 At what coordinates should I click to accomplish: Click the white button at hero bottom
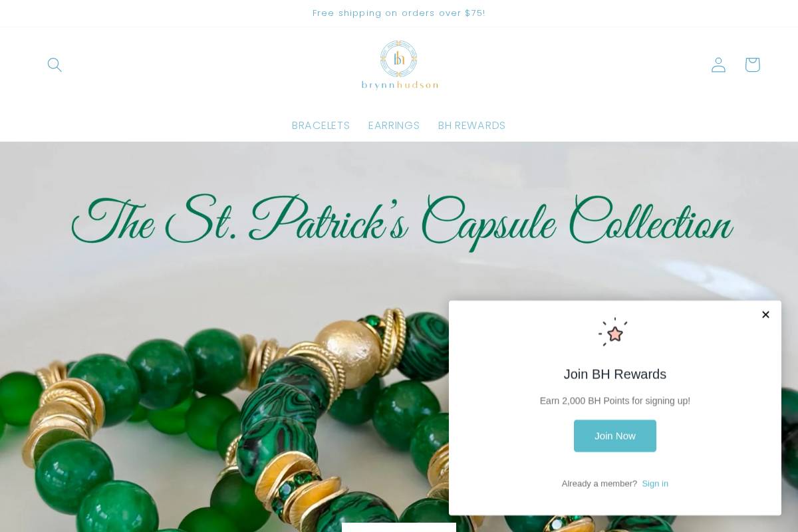point(399,527)
